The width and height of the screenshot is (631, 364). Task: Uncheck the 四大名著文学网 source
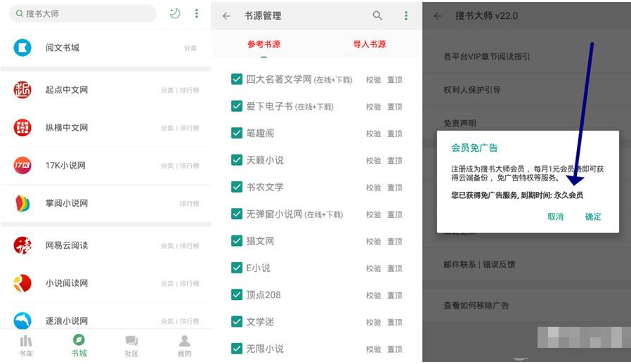point(237,79)
